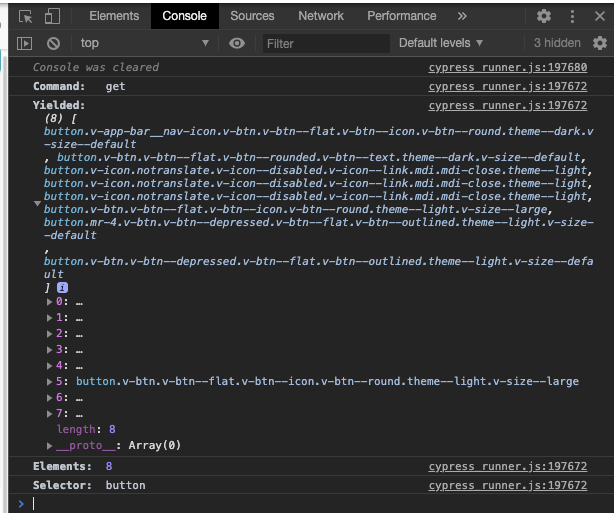Open source link on the Elements row
This screenshot has height=513, width=614.
click(507, 466)
